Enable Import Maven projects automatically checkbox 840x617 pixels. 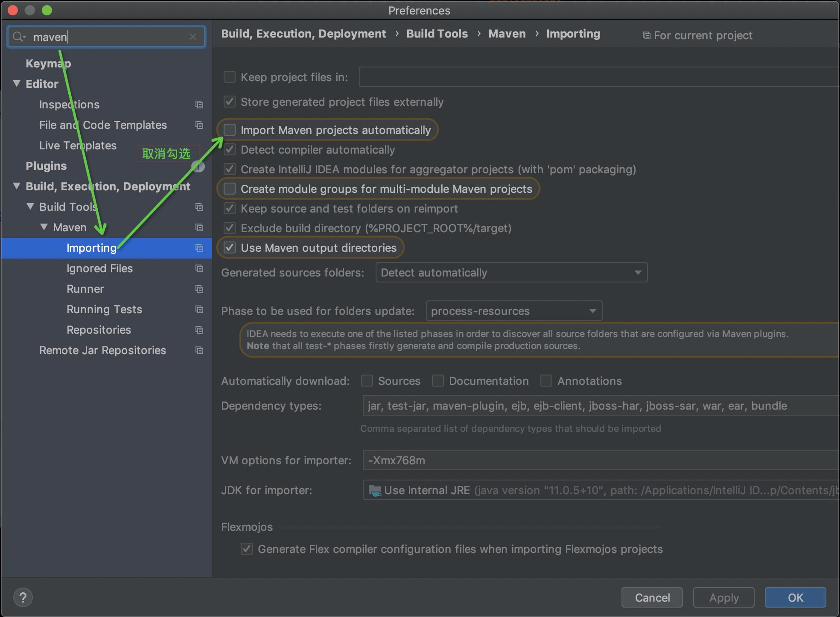[x=230, y=130]
